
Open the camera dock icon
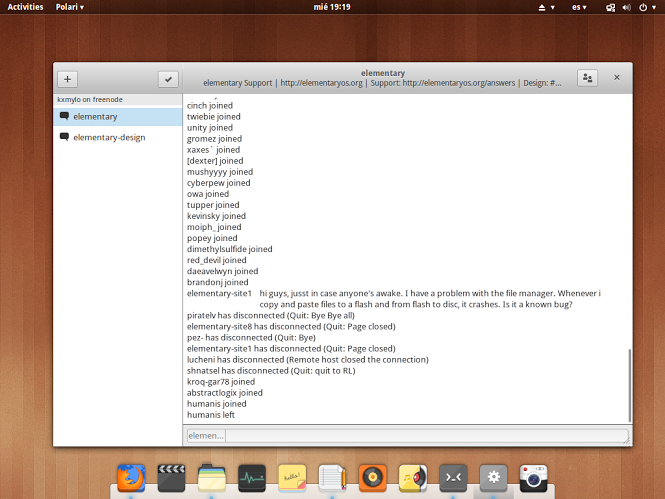click(x=534, y=478)
